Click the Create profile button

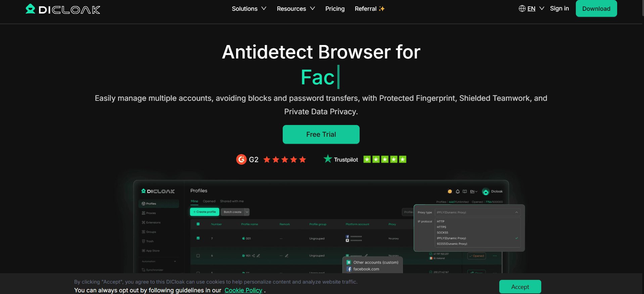click(x=204, y=212)
